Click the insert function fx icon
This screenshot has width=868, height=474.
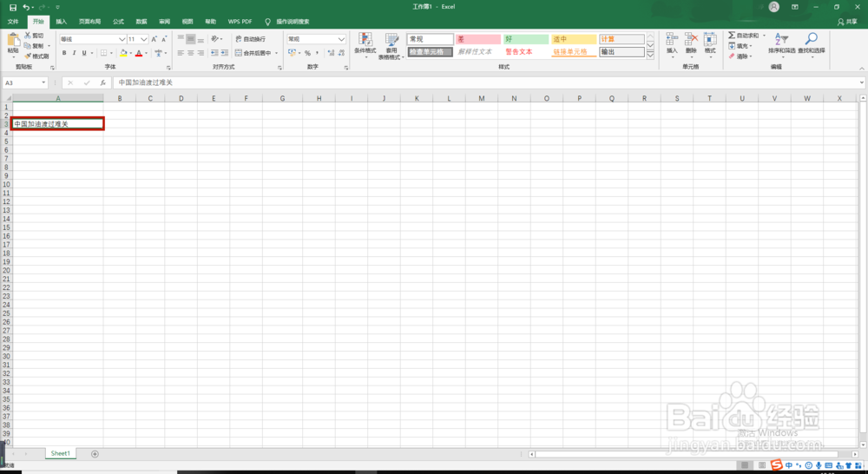103,82
